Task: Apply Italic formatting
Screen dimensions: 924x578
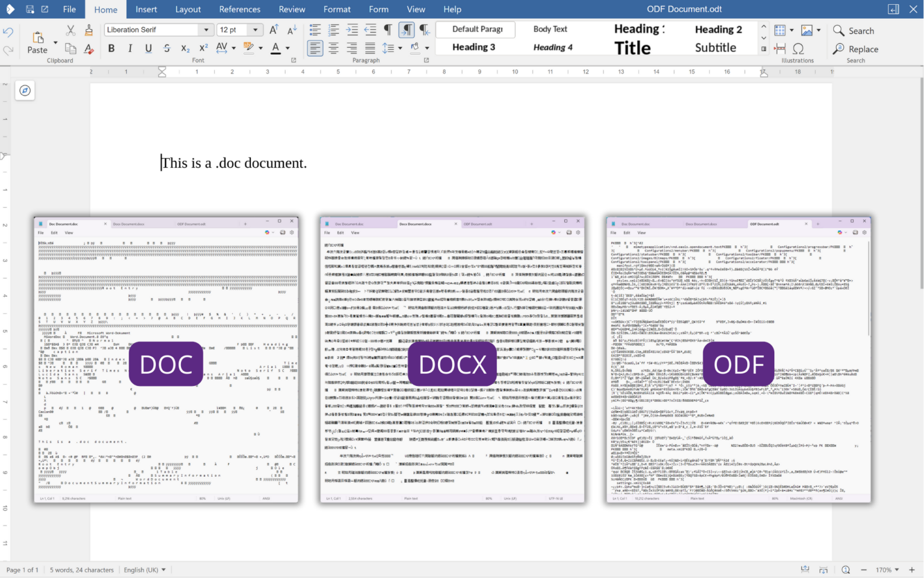Action: tap(130, 49)
